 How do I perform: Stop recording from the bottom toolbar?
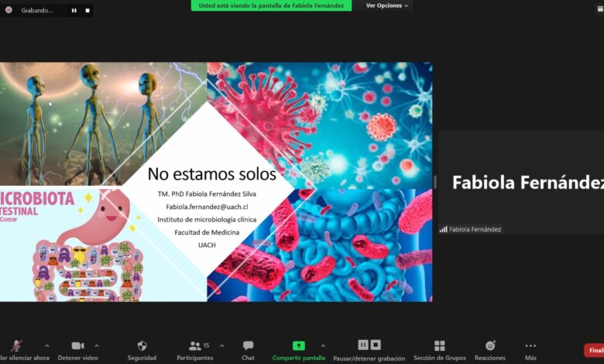click(376, 345)
